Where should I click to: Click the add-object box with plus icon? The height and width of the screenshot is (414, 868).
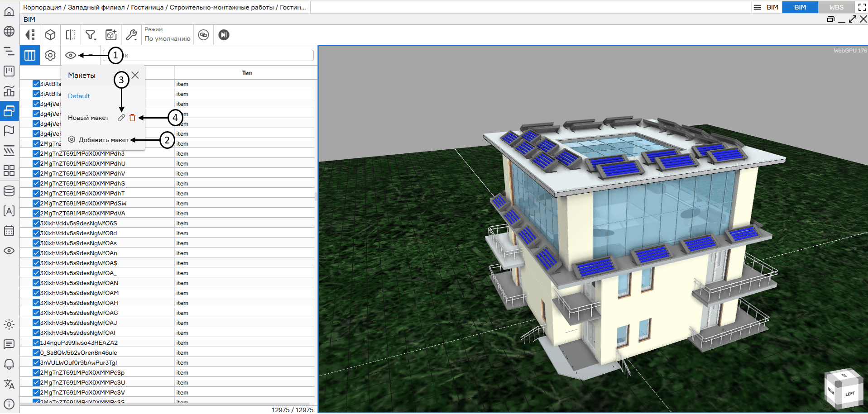[111, 35]
